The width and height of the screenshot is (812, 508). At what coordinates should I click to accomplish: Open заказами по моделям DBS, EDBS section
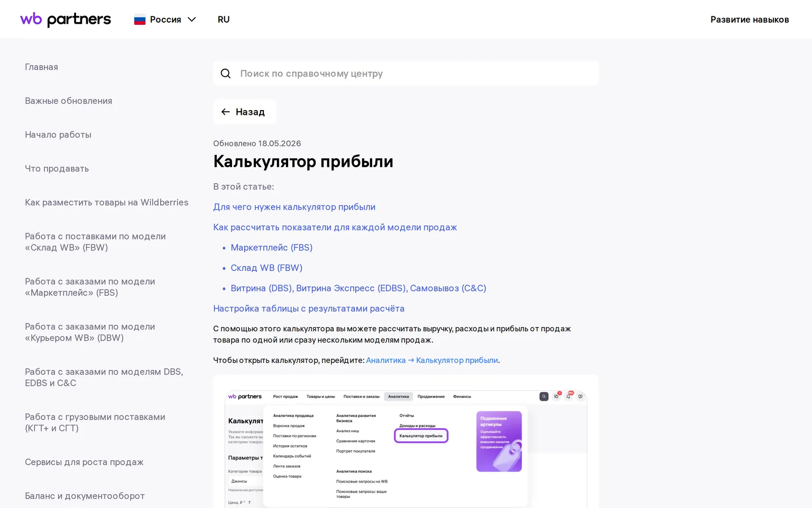pos(104,377)
